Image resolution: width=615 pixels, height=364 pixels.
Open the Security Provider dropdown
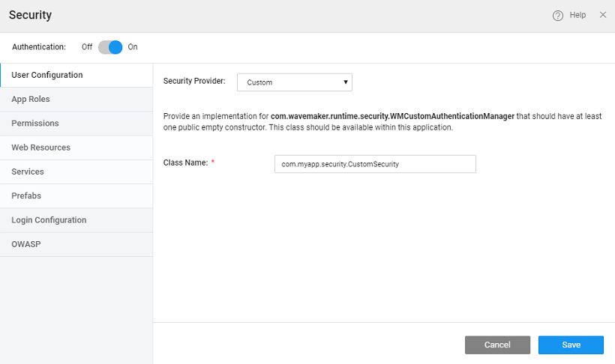pos(294,82)
